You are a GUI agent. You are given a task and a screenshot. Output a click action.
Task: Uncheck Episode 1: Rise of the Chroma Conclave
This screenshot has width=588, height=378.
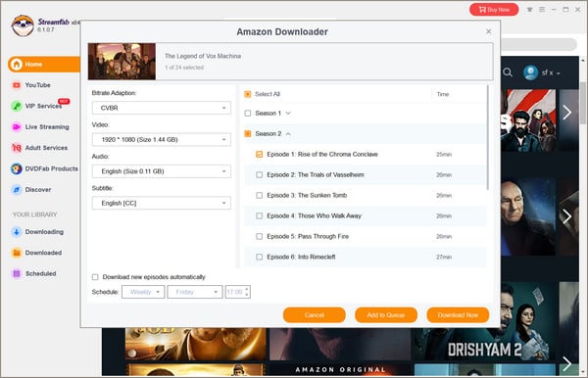coord(259,155)
